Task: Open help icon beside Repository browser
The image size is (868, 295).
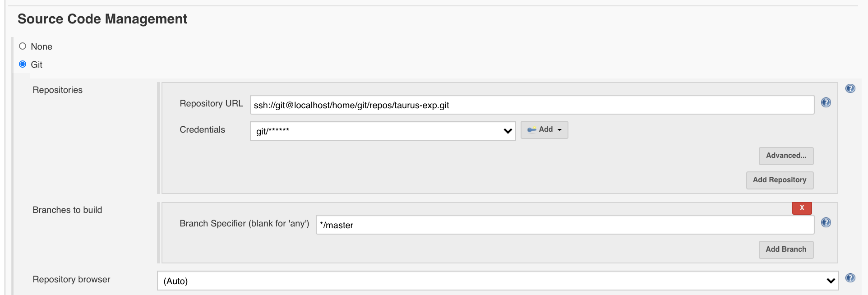Action: 850,278
